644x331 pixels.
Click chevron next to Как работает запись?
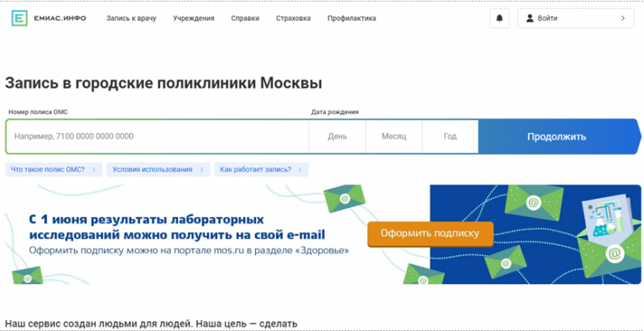tap(299, 170)
